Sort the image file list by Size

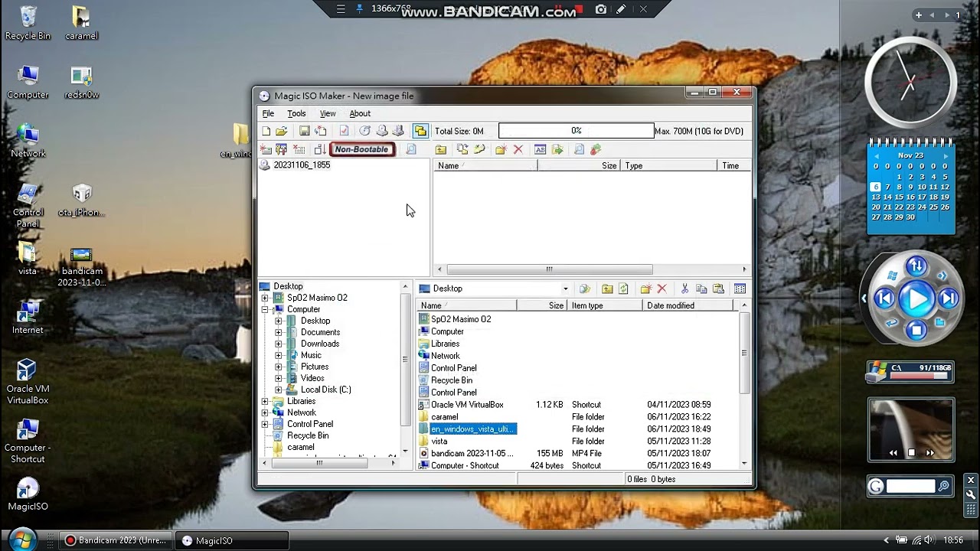[579, 165]
